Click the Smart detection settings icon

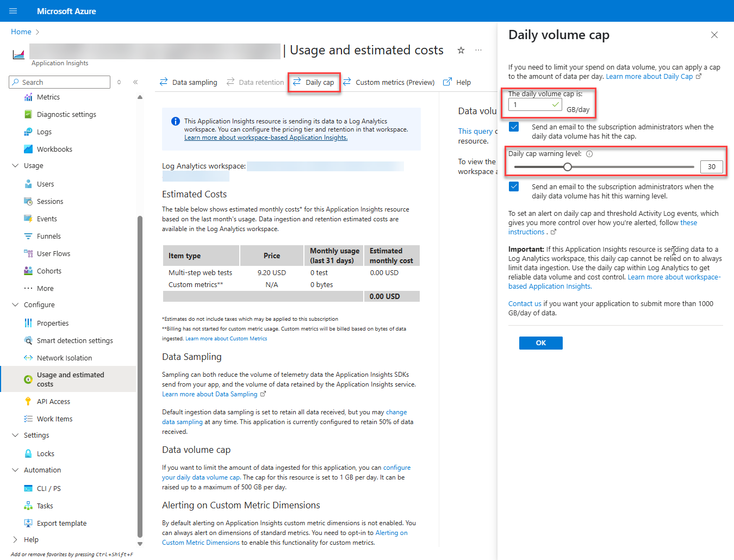click(x=28, y=341)
